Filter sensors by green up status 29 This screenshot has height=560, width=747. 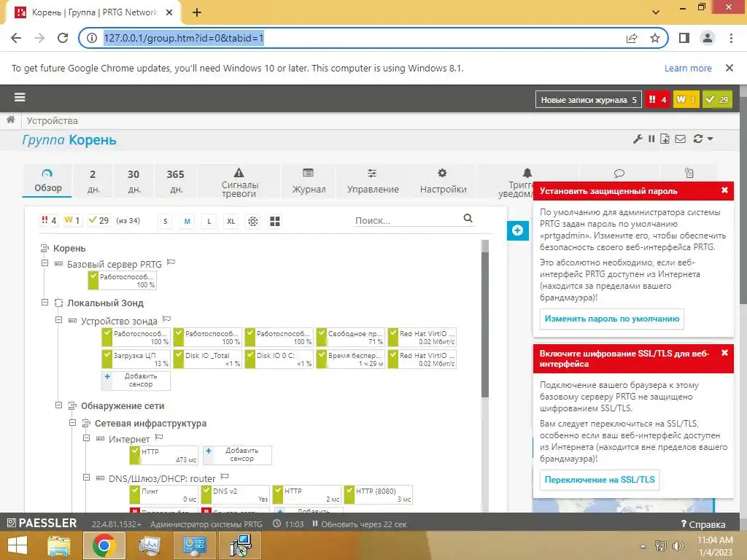click(98, 220)
